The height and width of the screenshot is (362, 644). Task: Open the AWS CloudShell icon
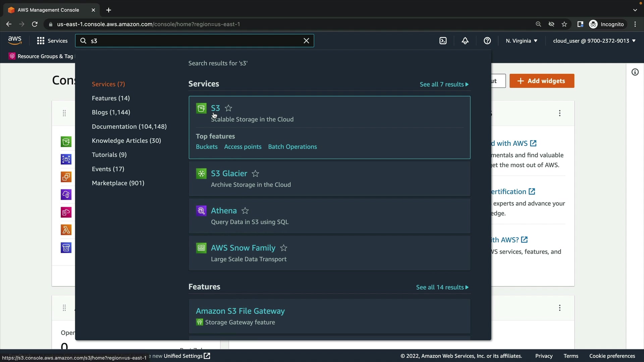point(443,41)
